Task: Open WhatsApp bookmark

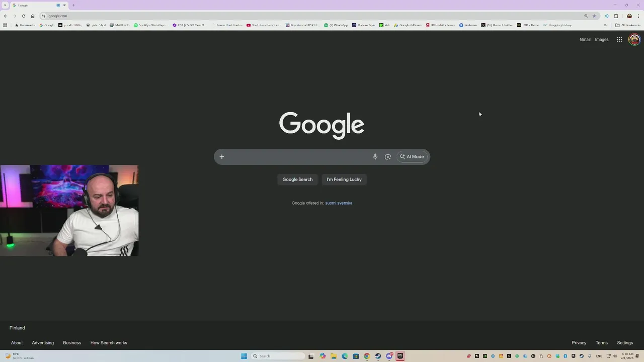Action: click(x=336, y=25)
